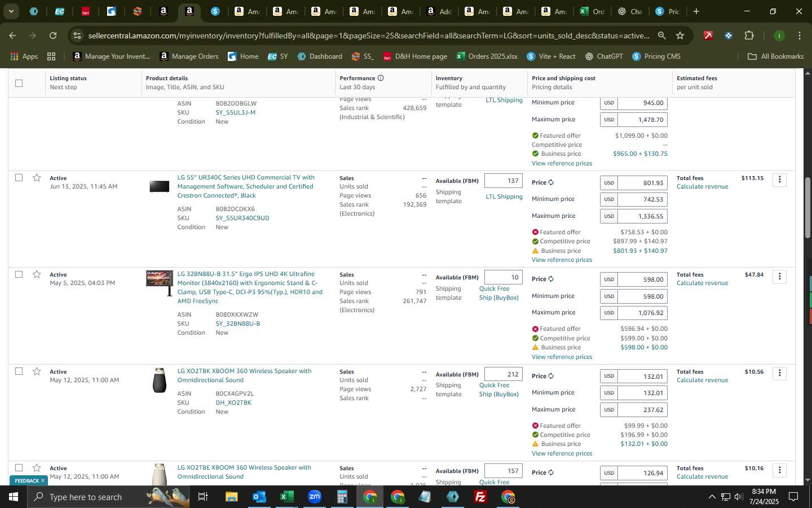Open the tab groups grid icon in bookmarks bar
This screenshot has width=812, height=508.
(x=51, y=56)
